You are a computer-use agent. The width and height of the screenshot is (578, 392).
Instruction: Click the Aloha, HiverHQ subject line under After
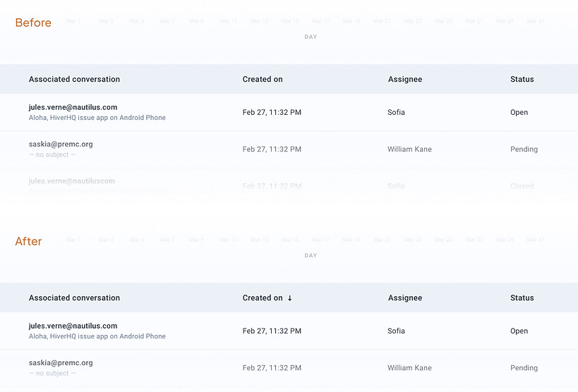[97, 336]
